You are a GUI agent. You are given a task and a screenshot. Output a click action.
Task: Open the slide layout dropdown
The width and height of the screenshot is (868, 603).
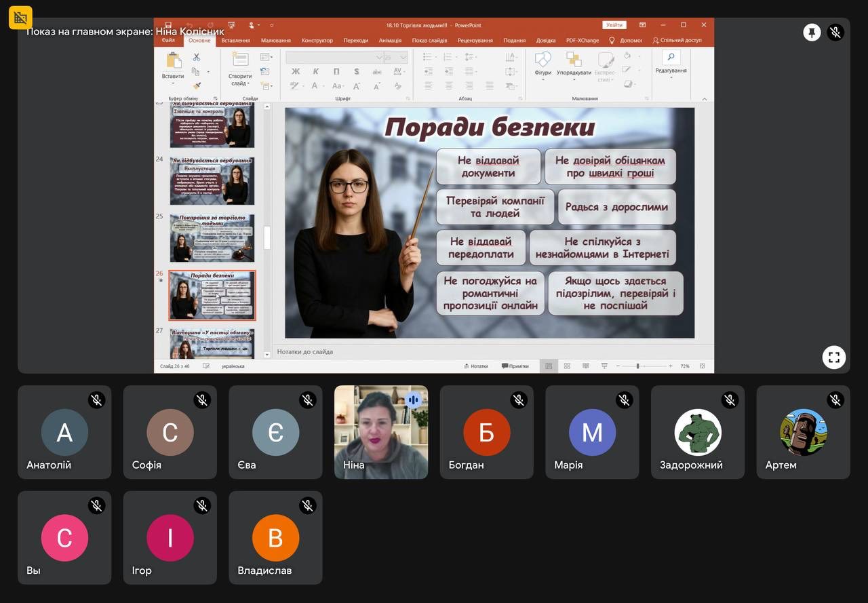click(x=267, y=57)
